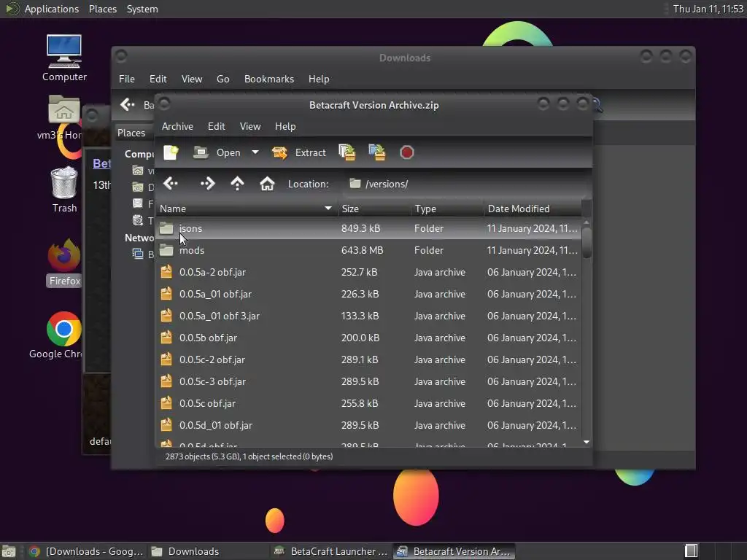Viewport: 747px width, 560px height.
Task: Click the back arrow in Downloads window
Action: click(127, 104)
